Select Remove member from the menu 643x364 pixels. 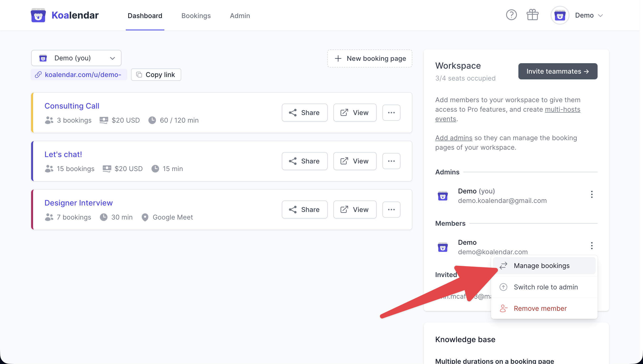(x=540, y=308)
